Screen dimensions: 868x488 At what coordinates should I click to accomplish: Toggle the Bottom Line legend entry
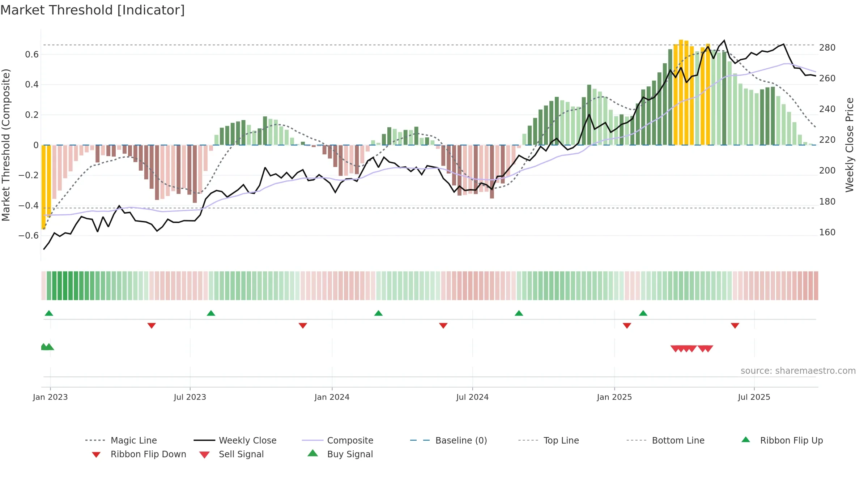(x=665, y=440)
